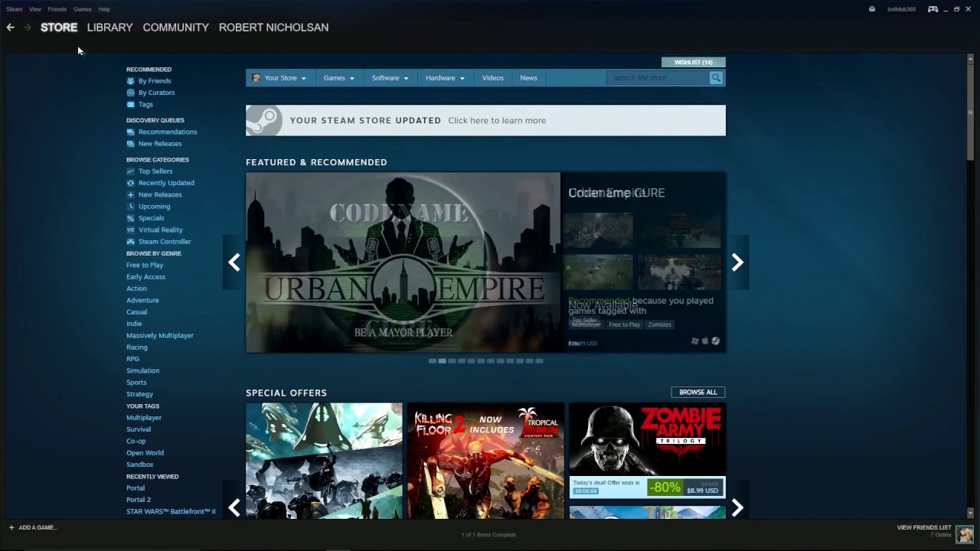Open the View menu

(35, 9)
